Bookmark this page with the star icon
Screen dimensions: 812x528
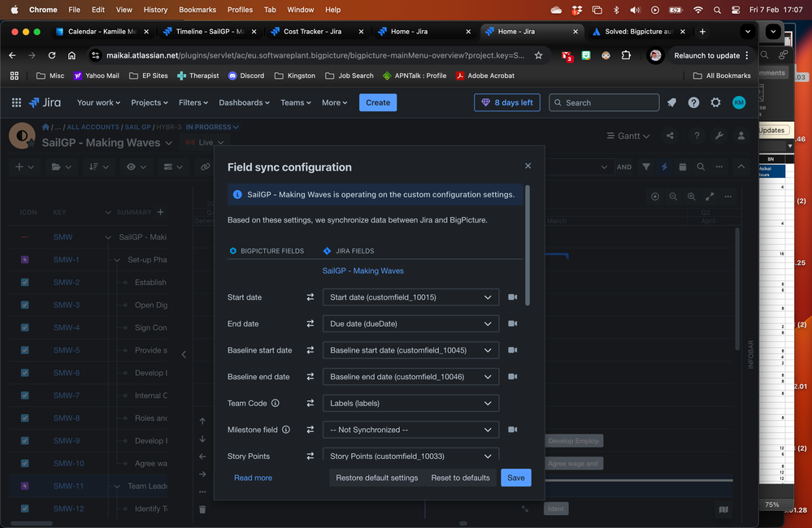point(539,55)
